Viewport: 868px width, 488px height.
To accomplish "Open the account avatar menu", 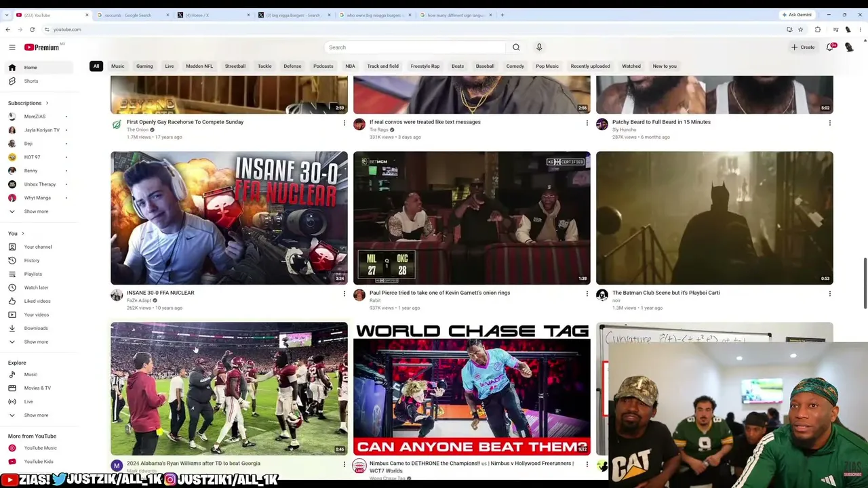I will pyautogui.click(x=849, y=47).
